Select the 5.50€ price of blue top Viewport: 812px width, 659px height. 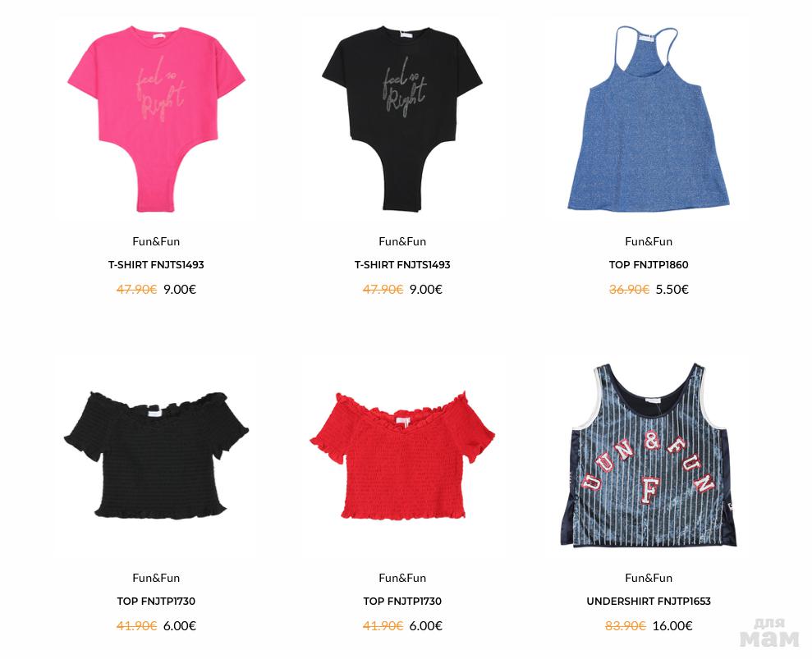click(x=672, y=290)
